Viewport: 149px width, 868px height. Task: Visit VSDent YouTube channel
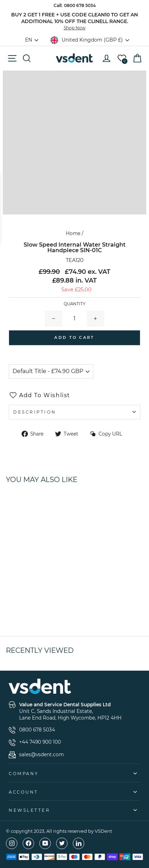click(x=45, y=843)
